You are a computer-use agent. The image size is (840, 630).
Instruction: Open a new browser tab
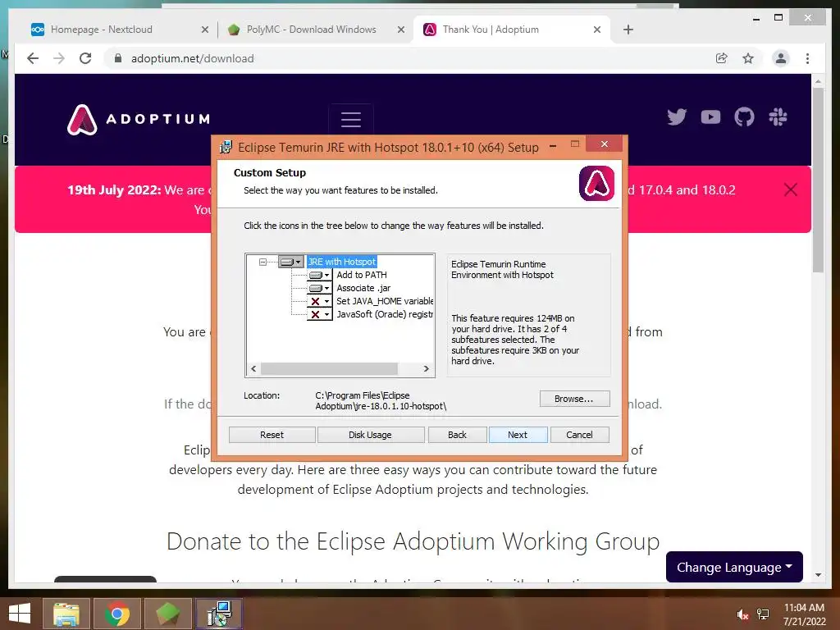point(628,30)
